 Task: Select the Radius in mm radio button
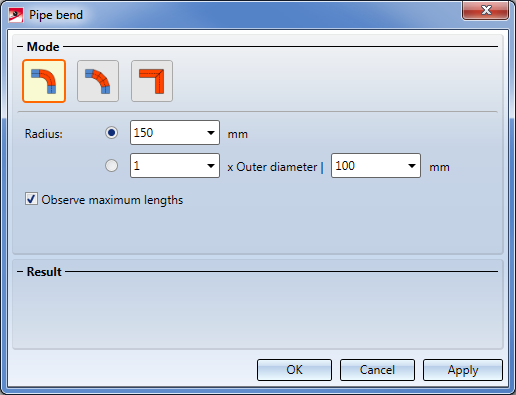click(111, 133)
